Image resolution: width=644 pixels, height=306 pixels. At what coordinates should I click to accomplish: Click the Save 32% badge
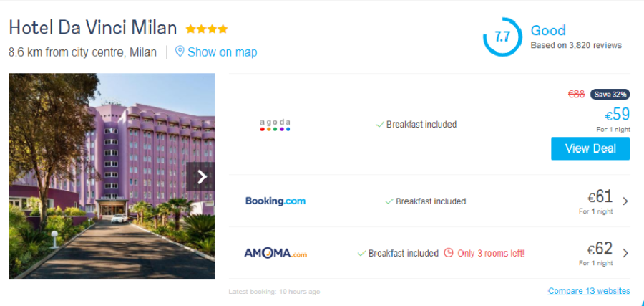pyautogui.click(x=610, y=94)
